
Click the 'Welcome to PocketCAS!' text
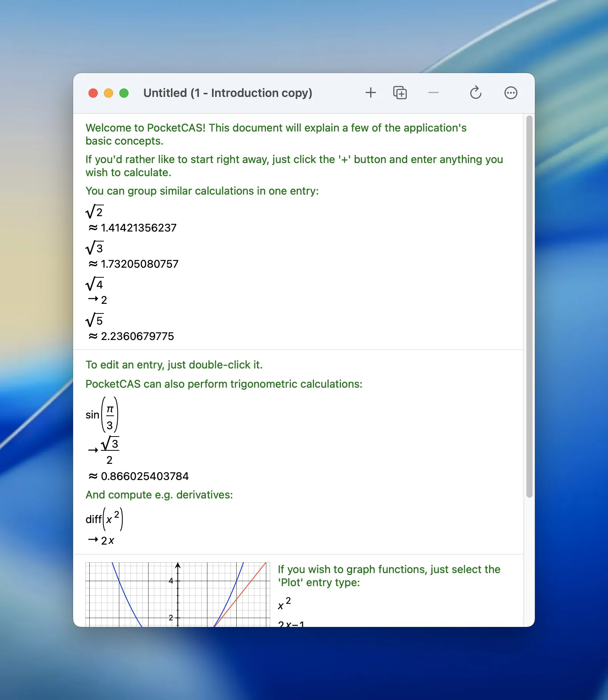(276, 128)
